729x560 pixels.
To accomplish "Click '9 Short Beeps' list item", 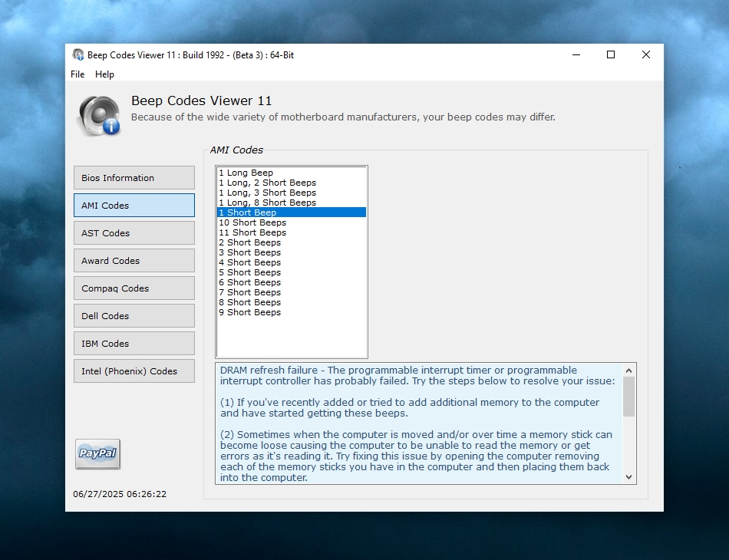I will 292,312.
